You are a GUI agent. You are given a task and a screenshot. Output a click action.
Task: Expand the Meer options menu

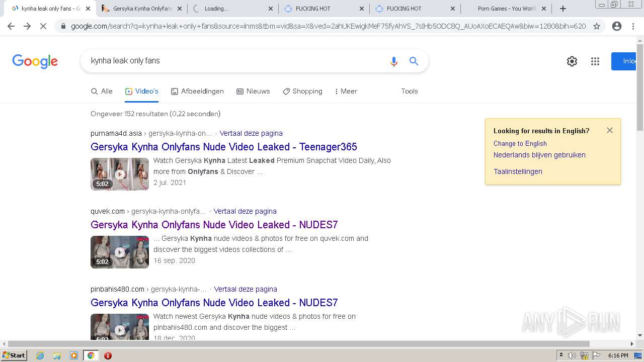pos(346,91)
